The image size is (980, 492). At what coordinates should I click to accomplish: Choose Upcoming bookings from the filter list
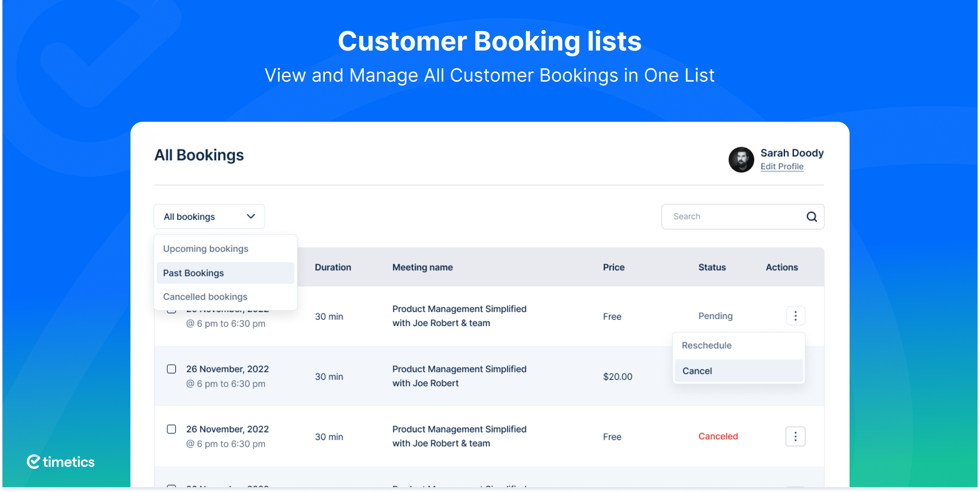pyautogui.click(x=225, y=249)
